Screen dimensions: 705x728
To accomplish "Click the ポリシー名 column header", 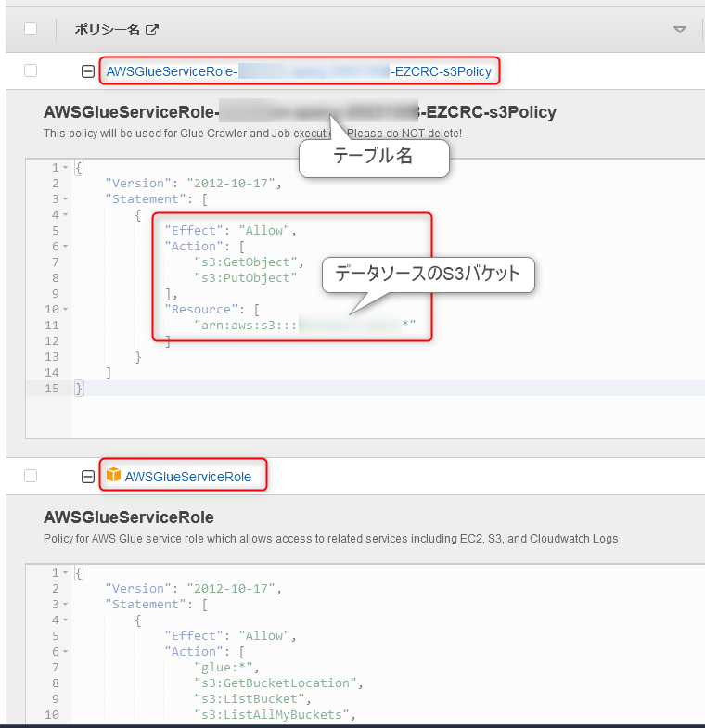I will pos(108,30).
